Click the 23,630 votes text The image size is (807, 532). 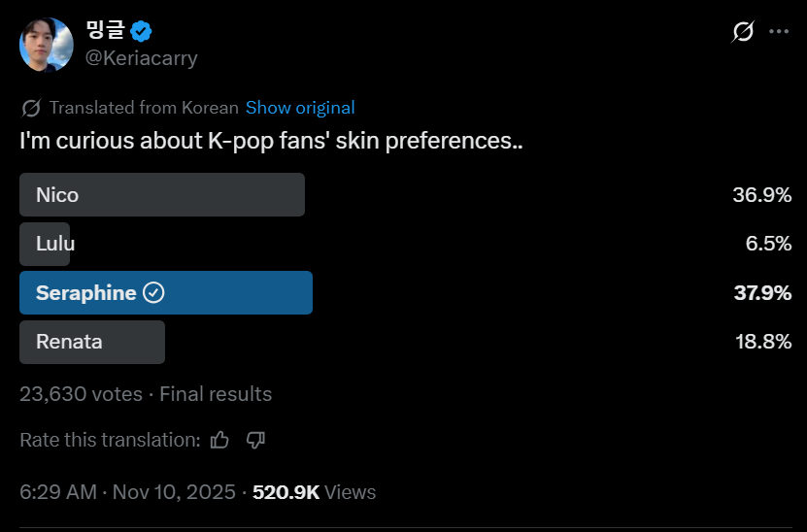(x=81, y=394)
